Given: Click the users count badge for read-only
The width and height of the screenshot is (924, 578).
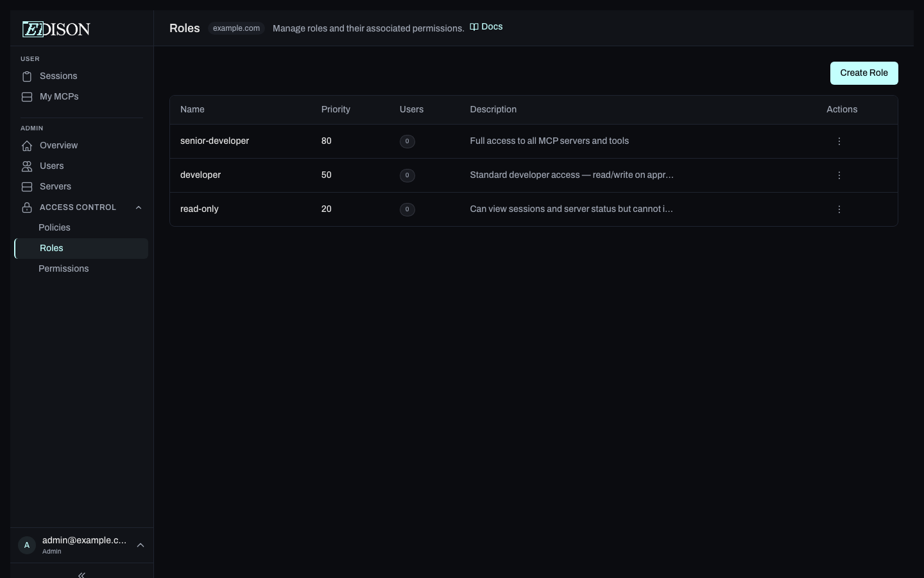Looking at the screenshot, I should click(x=407, y=209).
